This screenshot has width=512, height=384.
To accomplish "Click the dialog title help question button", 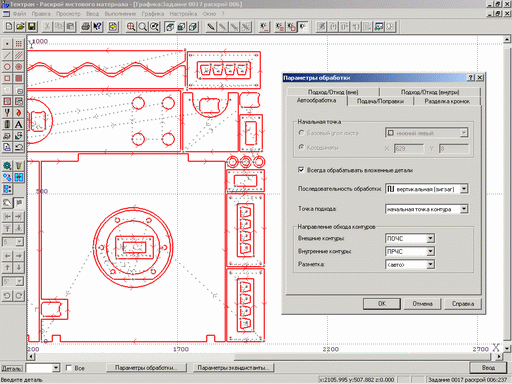I will click(470, 77).
